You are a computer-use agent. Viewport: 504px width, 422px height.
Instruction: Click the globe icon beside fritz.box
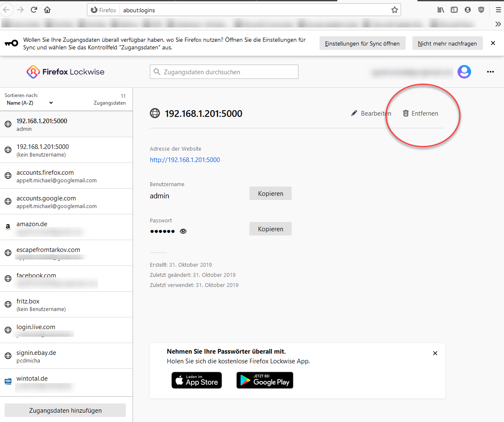click(8, 304)
